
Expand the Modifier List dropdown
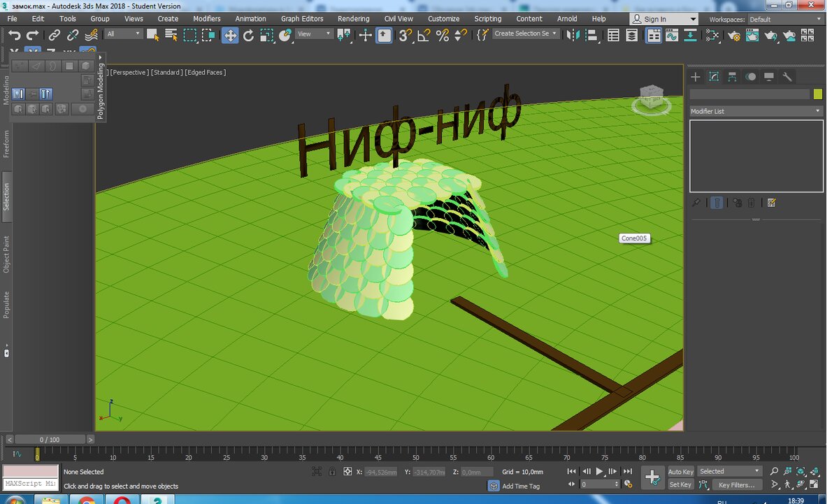756,111
